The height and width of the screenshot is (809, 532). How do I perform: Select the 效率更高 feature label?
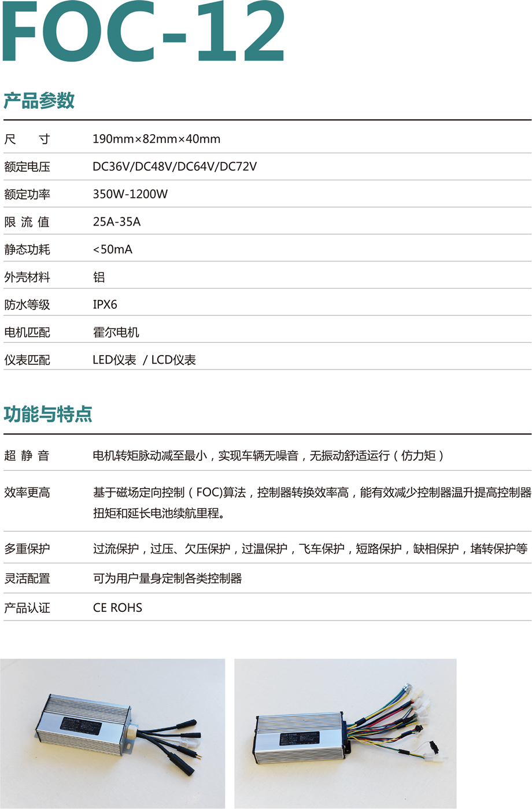[x=27, y=493]
